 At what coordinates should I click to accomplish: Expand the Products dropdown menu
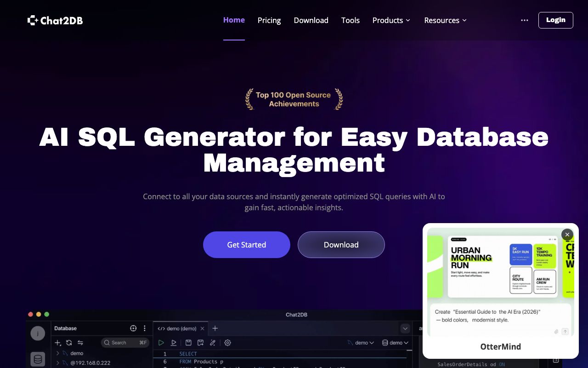click(x=391, y=20)
